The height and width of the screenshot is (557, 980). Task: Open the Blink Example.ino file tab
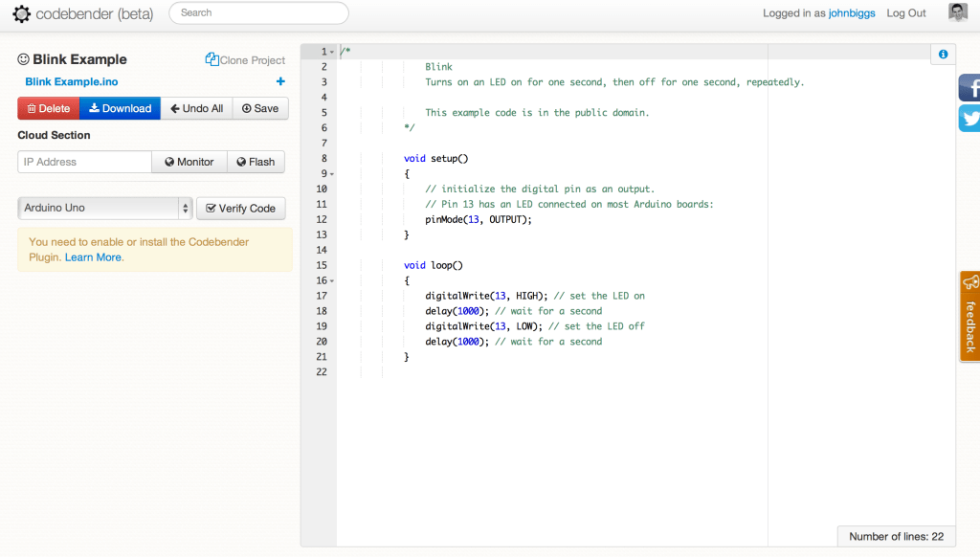(x=72, y=82)
